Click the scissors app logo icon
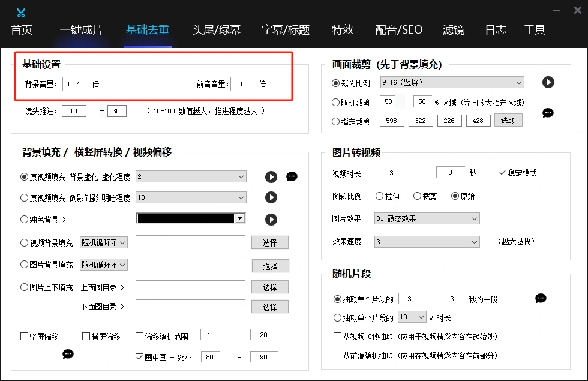The image size is (588, 381). [x=21, y=13]
